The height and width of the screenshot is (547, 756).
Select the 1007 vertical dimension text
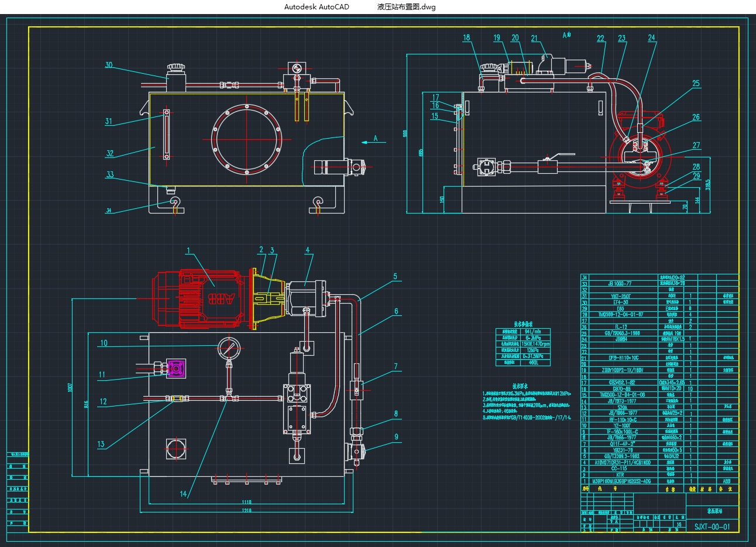point(69,387)
